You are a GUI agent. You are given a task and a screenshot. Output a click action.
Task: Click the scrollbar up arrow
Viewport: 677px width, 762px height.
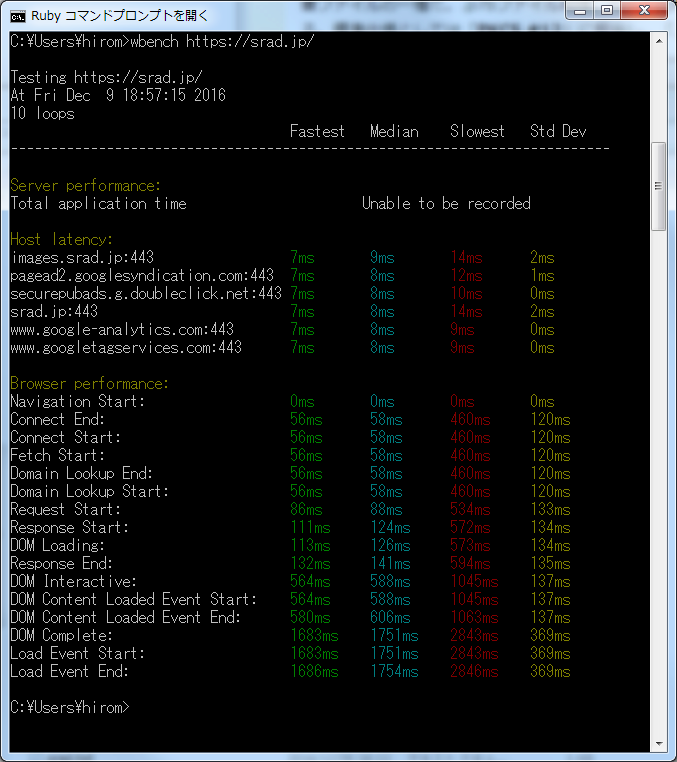coord(659,41)
